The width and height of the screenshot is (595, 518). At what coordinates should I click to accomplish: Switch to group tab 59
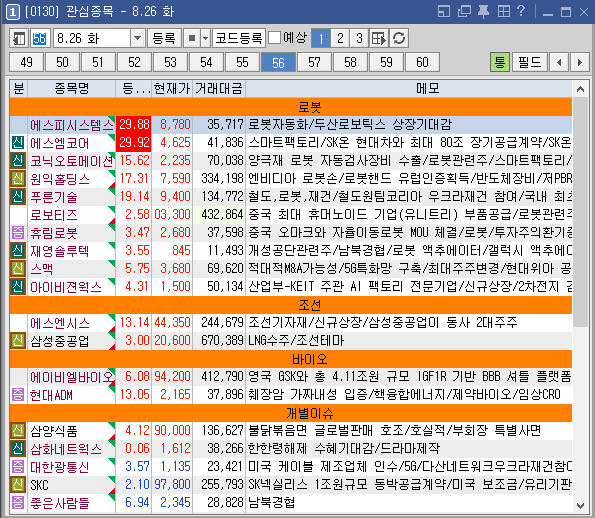point(386,62)
